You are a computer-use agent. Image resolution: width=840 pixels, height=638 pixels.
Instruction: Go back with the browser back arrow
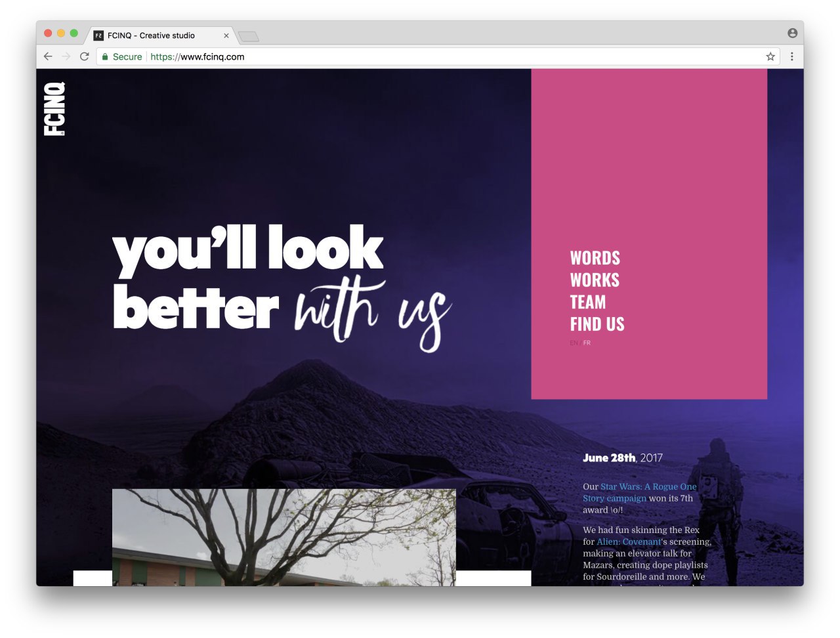coord(48,56)
